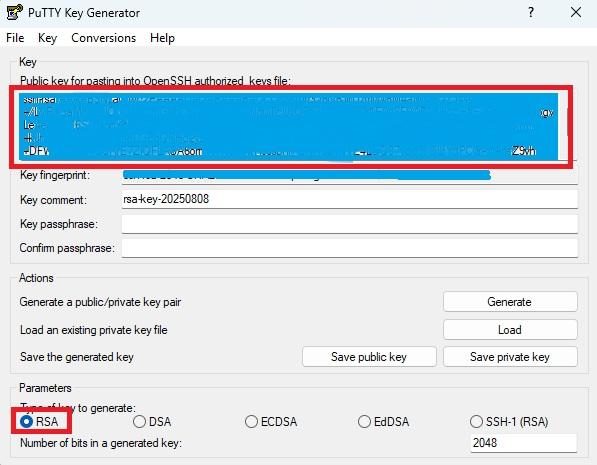Viewport: 597px width, 465px height.
Task: Click inside the public key text box
Action: [x=289, y=126]
